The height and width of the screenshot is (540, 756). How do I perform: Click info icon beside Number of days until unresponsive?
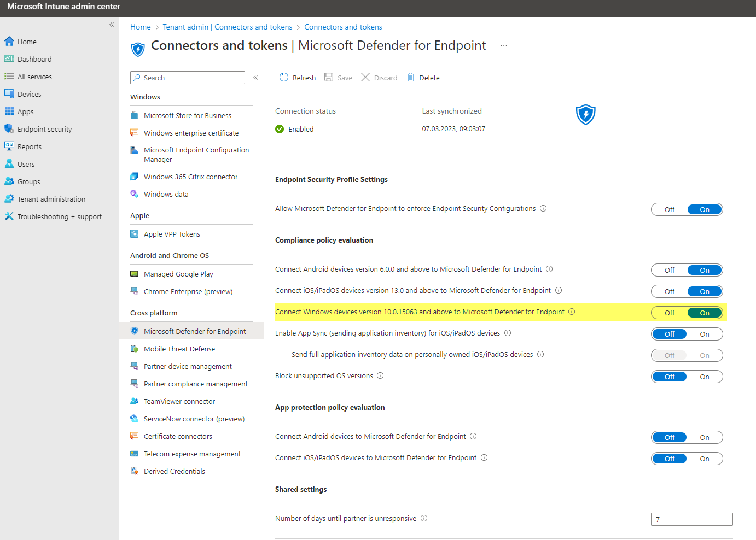[x=424, y=518]
